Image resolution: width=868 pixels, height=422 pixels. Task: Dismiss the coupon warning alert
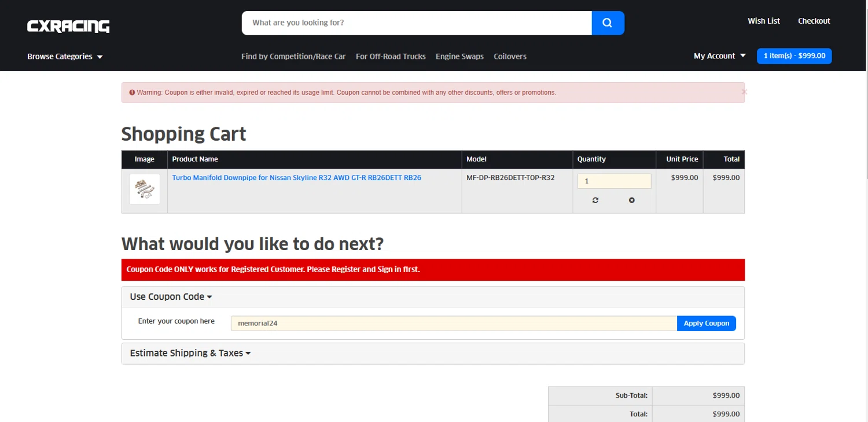click(744, 91)
